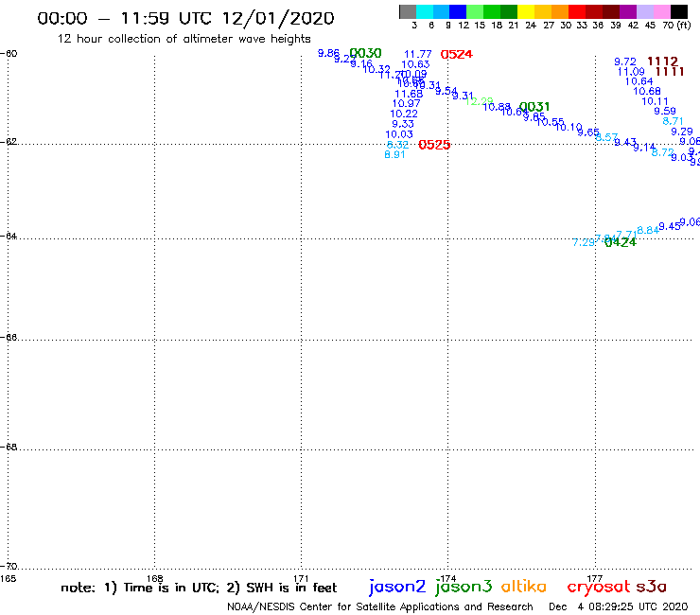Click the 'Dec 4 08:29:25 UTC 2020' timestamp
The width and height of the screenshot is (700, 615).
(619, 607)
